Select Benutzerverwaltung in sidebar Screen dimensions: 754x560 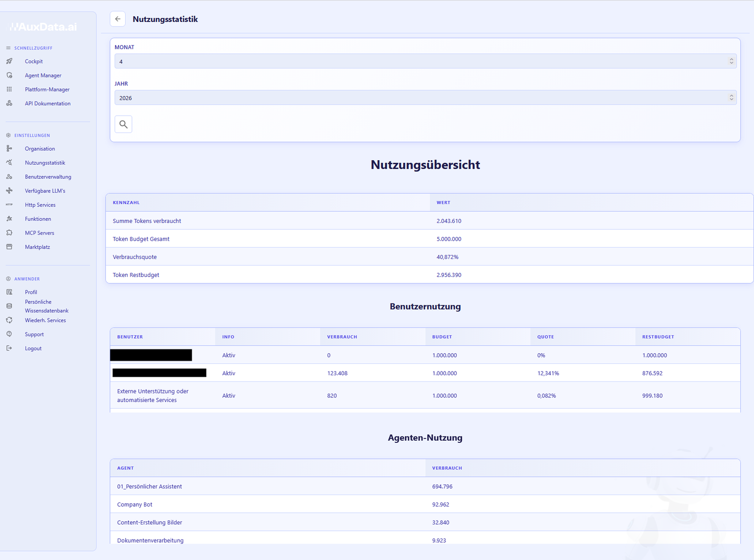tap(48, 177)
